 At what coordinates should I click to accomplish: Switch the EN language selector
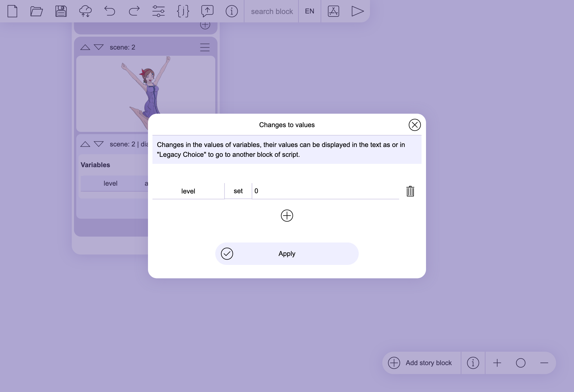click(x=309, y=11)
